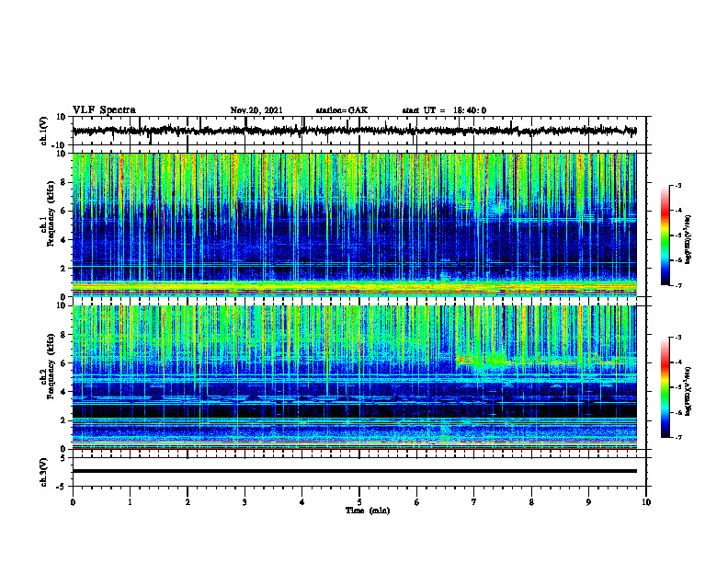Click the "ch.1(V)" waveform axis label
This screenshot has height=563, width=728.
44,131
